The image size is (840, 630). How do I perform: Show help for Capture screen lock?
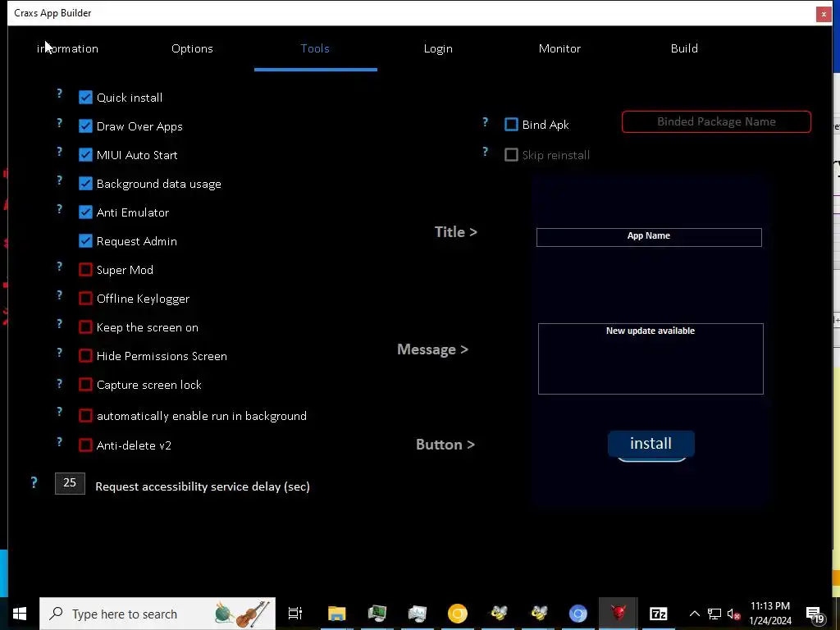pyautogui.click(x=59, y=384)
